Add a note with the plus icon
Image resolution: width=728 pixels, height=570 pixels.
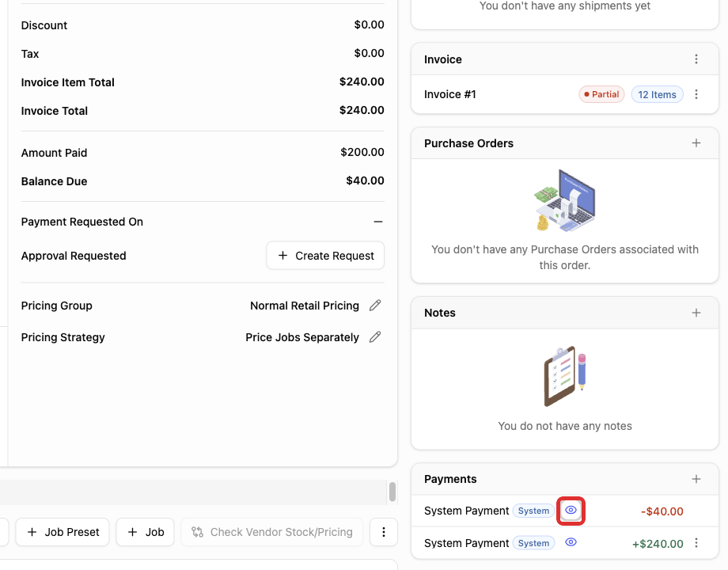[696, 313]
